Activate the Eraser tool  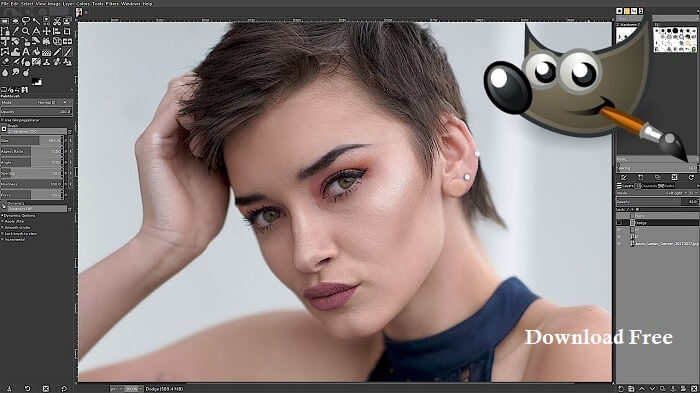point(4,62)
